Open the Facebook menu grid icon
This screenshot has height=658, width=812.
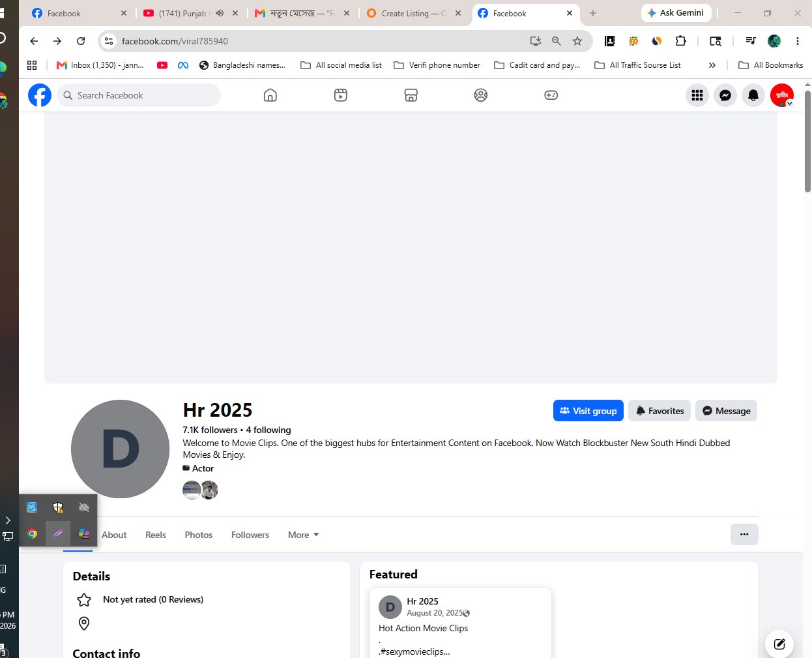point(697,95)
